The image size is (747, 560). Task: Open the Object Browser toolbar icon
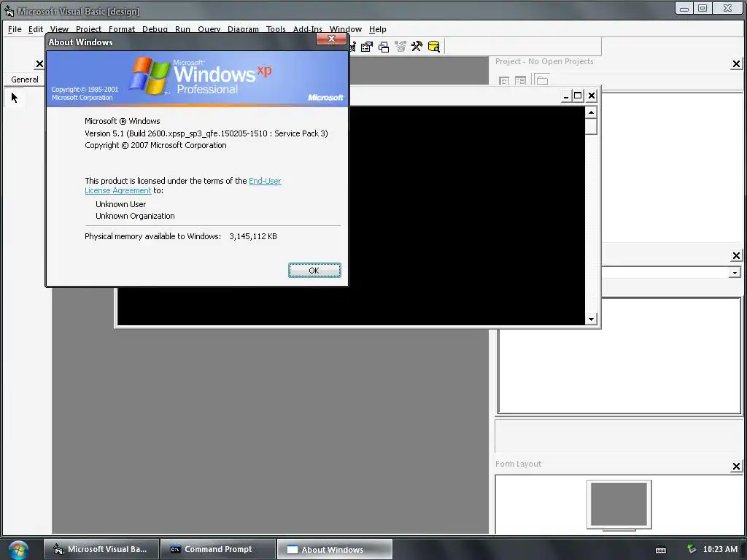click(400, 47)
